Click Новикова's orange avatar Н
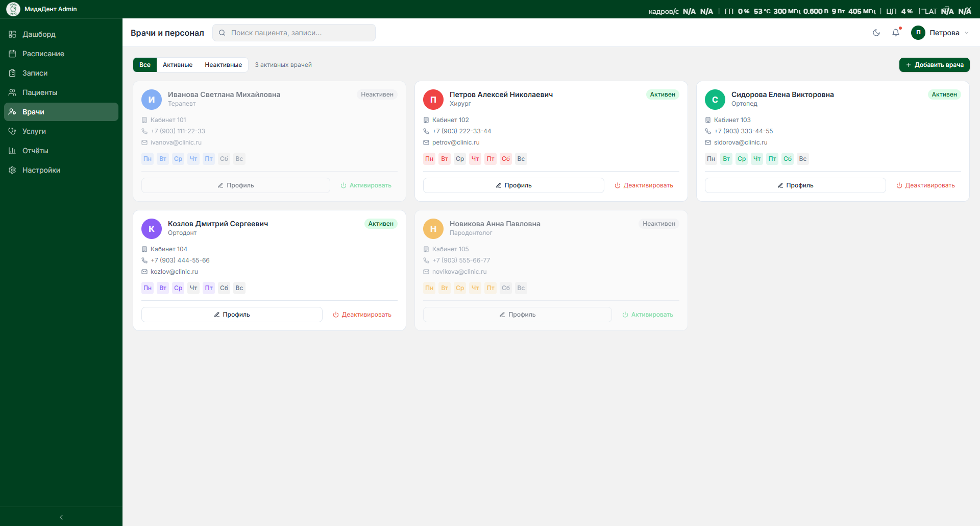The height and width of the screenshot is (526, 980). 433,229
